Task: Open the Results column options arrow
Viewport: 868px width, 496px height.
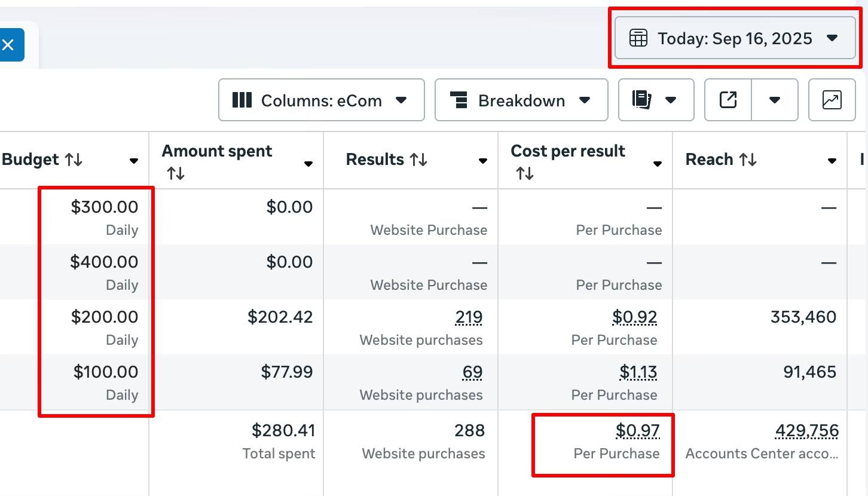Action: tap(483, 161)
